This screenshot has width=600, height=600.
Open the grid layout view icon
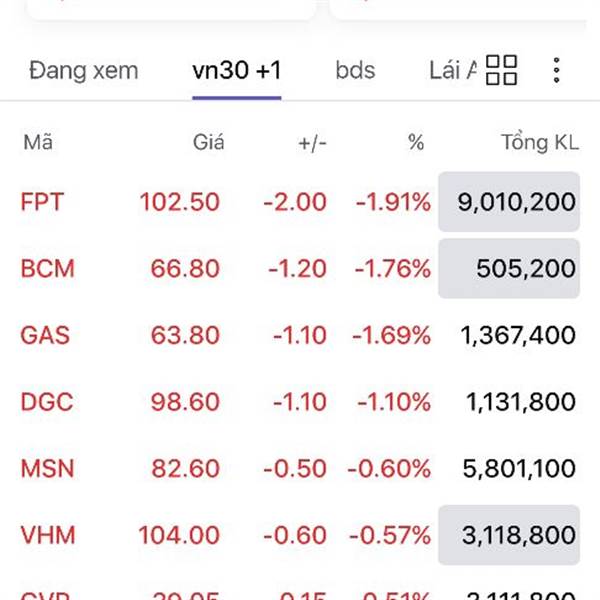click(501, 70)
